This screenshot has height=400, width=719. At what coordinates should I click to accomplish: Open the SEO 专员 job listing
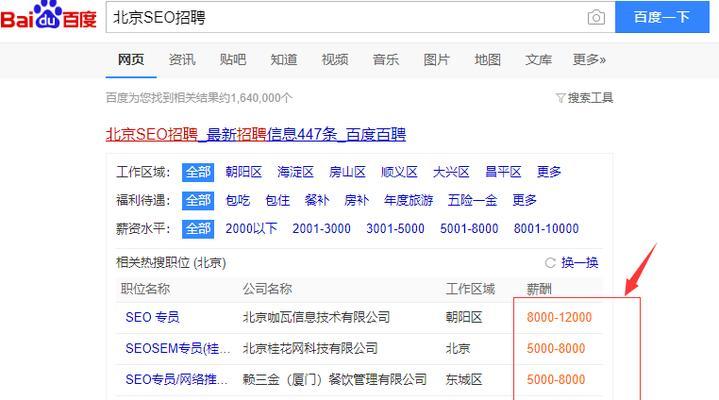click(x=152, y=317)
